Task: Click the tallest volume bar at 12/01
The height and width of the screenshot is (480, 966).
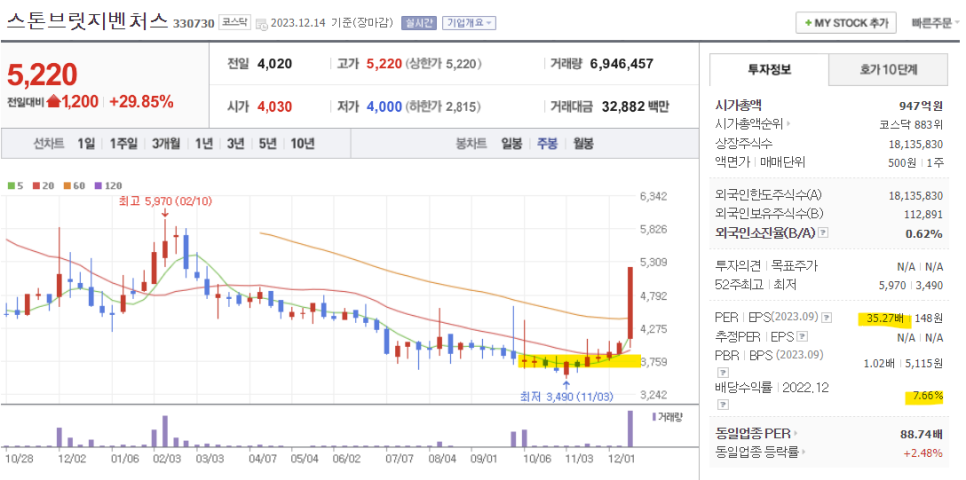Action: pos(630,429)
